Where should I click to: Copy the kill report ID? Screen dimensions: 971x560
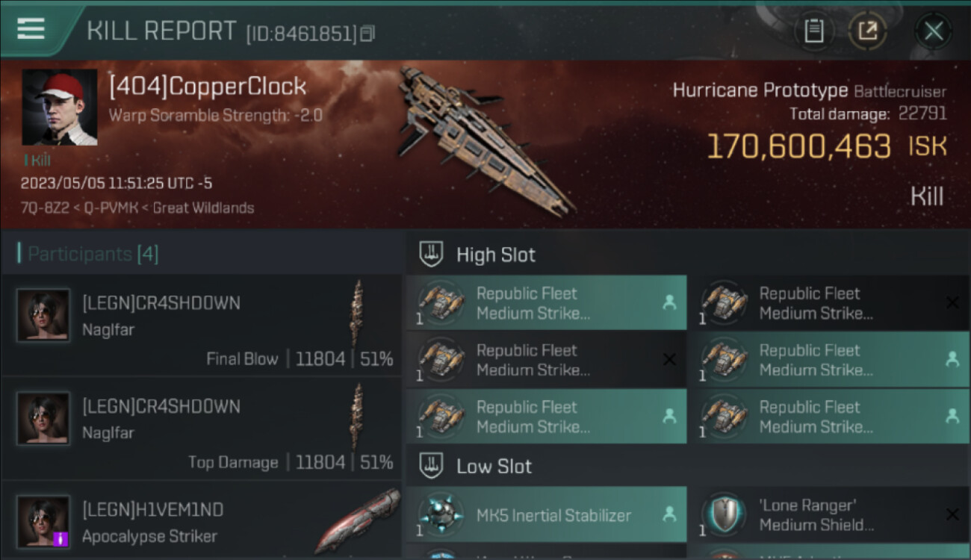[367, 34]
